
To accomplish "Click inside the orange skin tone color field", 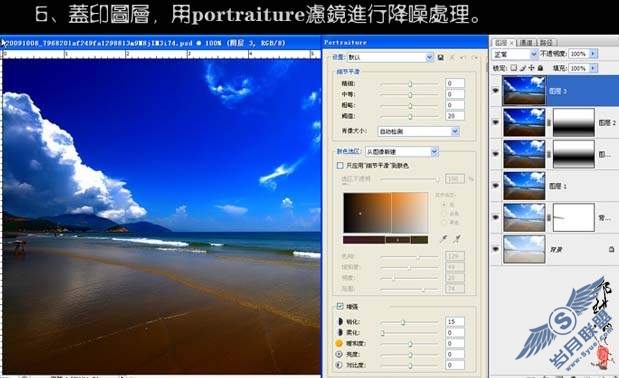I will tap(386, 213).
